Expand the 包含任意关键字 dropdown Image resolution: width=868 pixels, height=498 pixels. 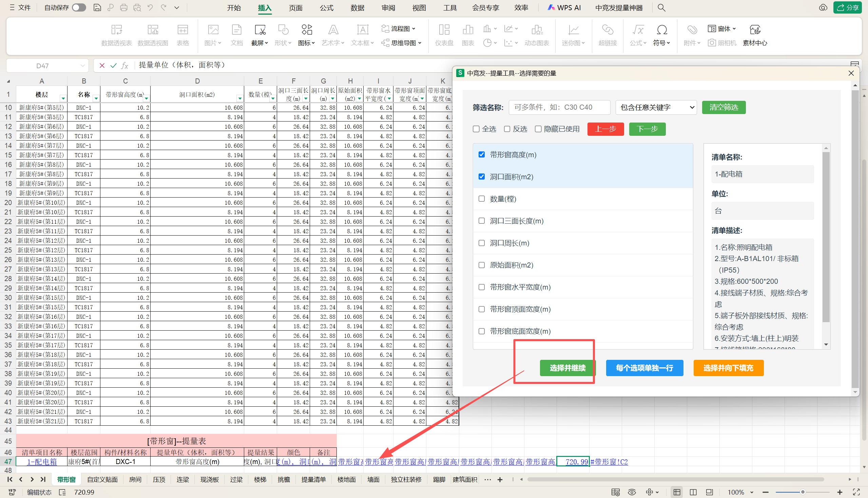(x=656, y=107)
